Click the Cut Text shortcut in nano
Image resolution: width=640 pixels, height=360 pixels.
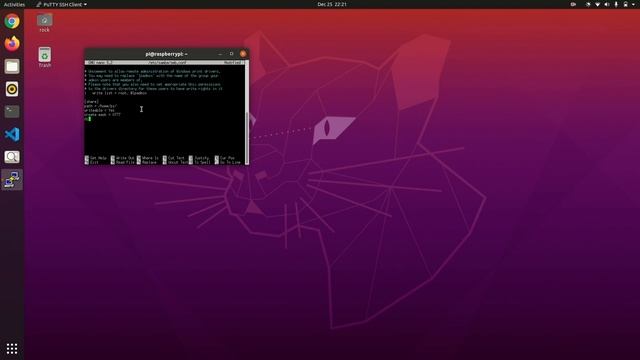pyautogui.click(x=174, y=158)
